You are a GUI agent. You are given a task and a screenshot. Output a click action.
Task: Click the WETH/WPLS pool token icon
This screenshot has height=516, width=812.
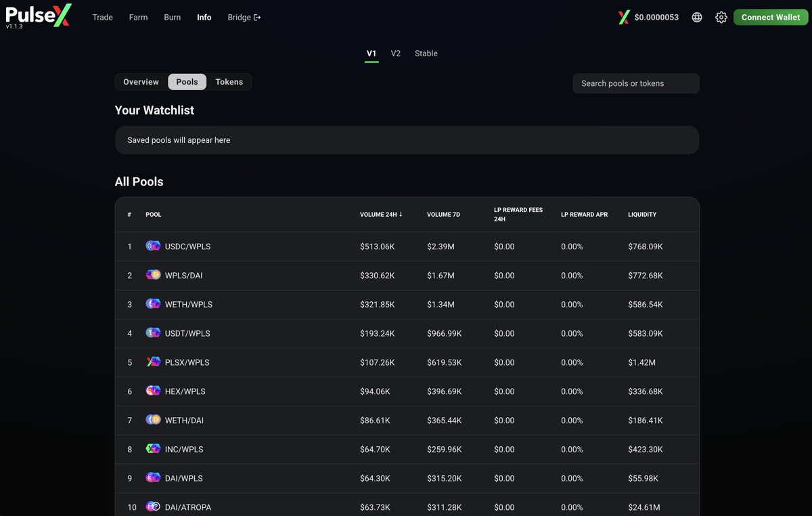(x=153, y=305)
